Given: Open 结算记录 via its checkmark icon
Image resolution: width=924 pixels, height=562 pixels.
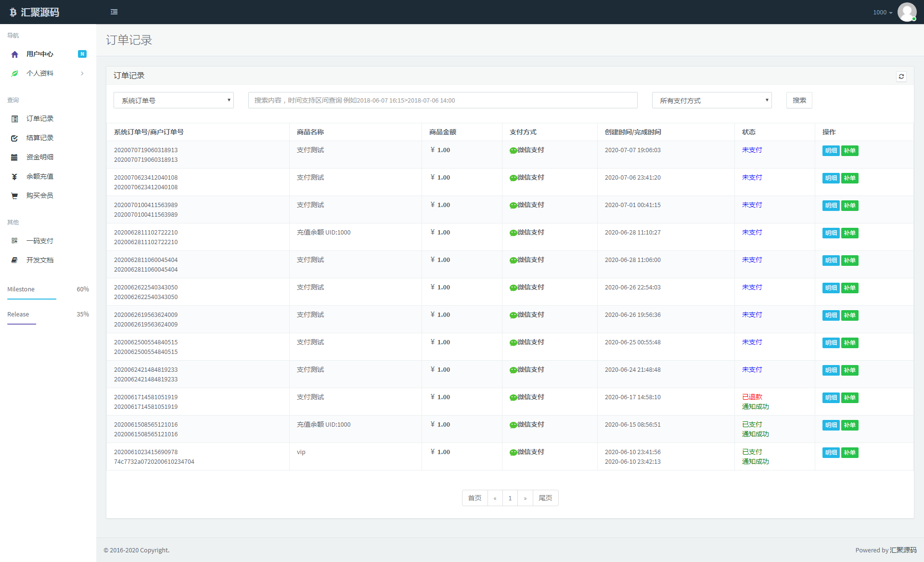Looking at the screenshot, I should [x=14, y=138].
